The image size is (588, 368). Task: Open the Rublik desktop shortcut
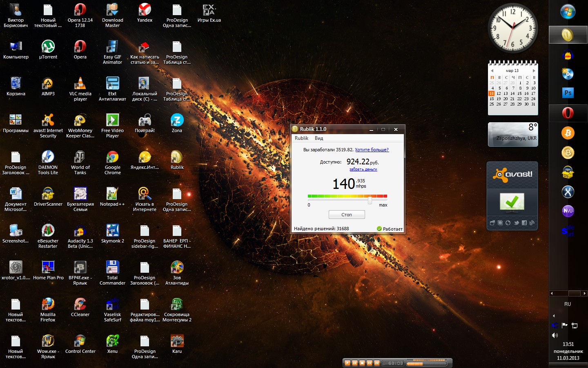pos(177,157)
